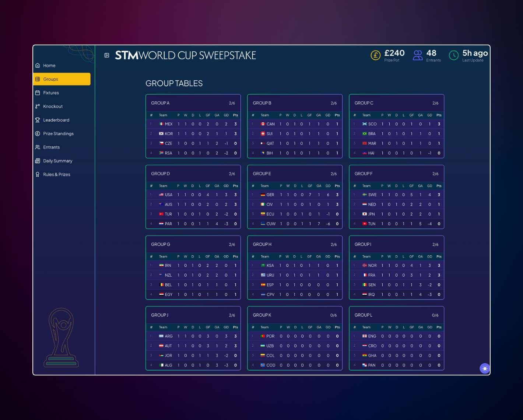
Task: Click the Prize Standings pound icon
Action: pyautogui.click(x=38, y=134)
